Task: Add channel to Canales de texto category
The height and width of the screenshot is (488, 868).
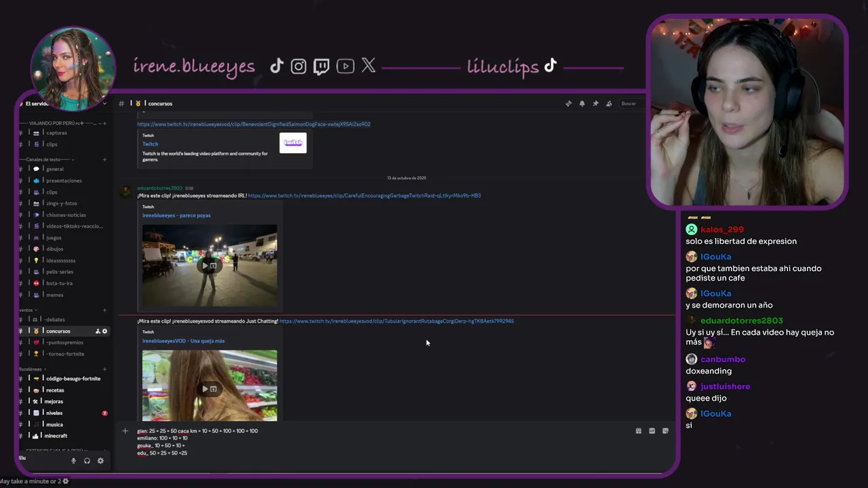Action: (x=104, y=159)
